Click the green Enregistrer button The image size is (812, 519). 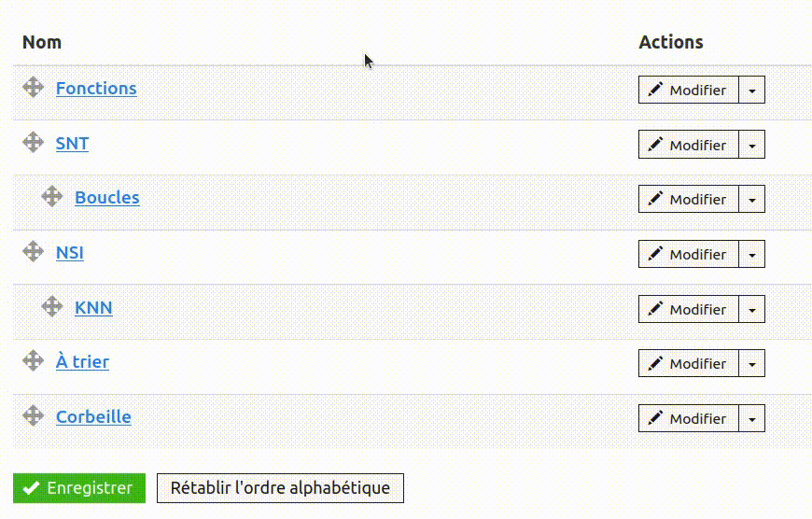point(79,488)
